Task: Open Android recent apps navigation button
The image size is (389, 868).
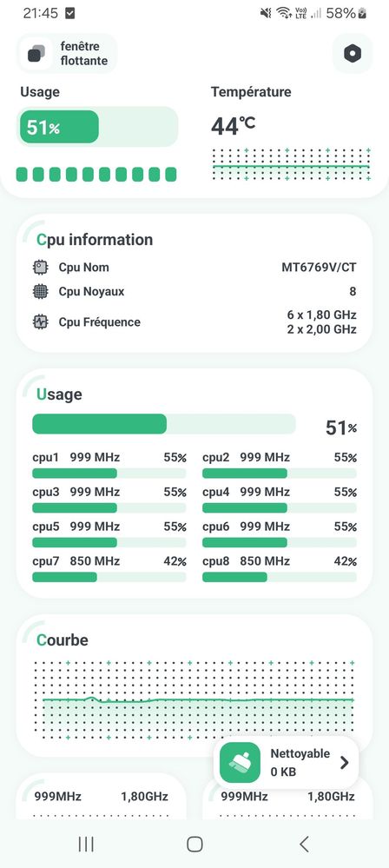Action: pos(86,844)
